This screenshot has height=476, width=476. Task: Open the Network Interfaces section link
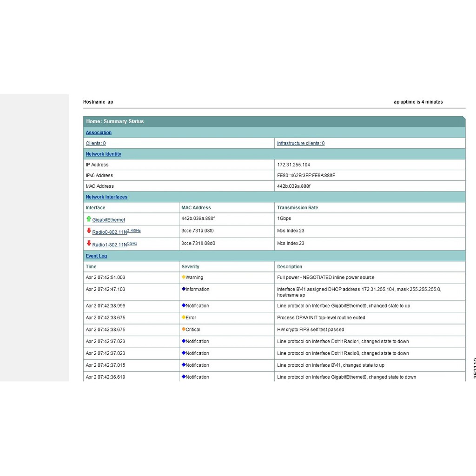pos(106,197)
